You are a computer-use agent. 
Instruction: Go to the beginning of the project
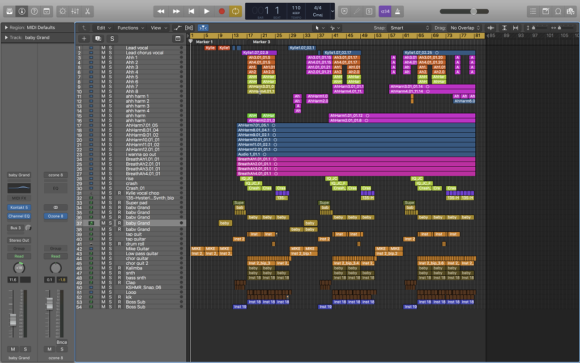[x=191, y=11]
